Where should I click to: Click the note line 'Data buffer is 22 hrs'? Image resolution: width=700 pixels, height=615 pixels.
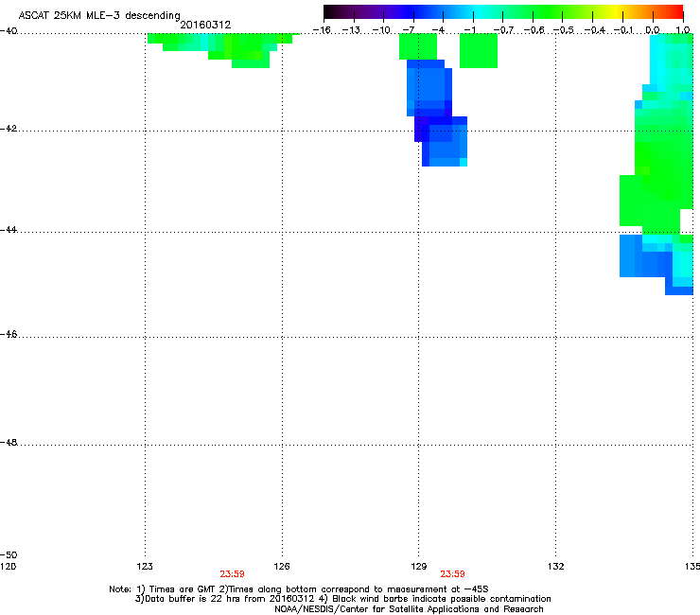coord(342,599)
